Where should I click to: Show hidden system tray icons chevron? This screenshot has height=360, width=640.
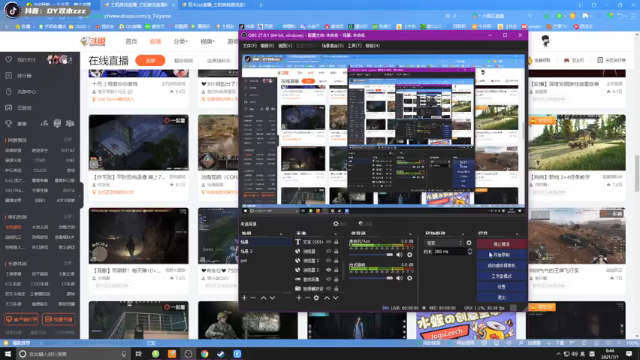(x=558, y=354)
